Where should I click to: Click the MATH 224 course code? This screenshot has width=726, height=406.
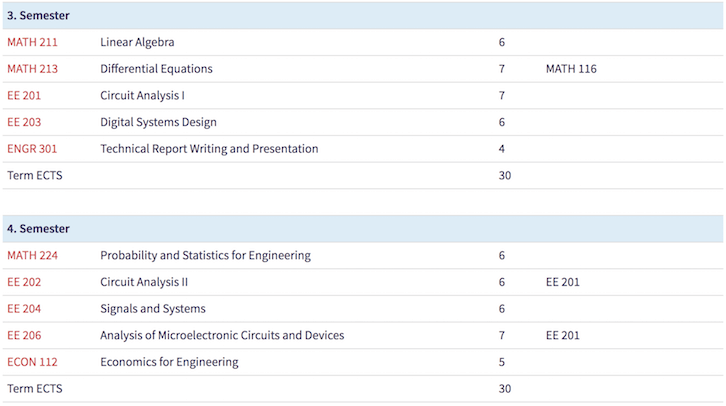coord(32,255)
